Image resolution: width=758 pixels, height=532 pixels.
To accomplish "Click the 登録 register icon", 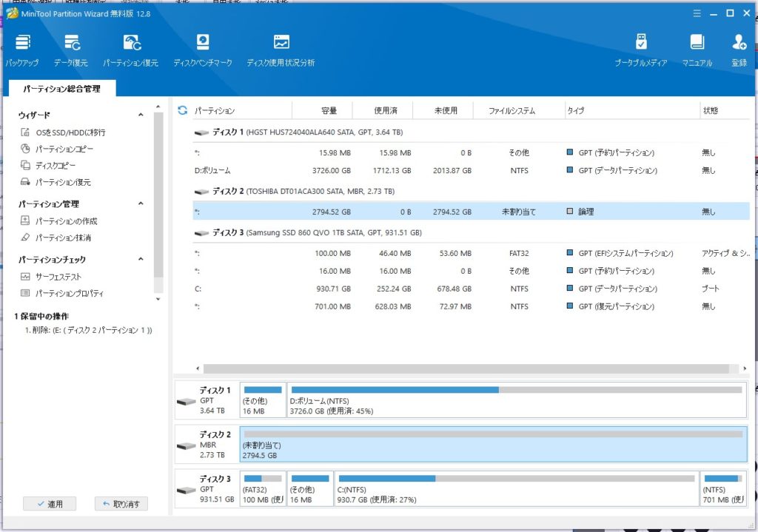I will click(x=739, y=50).
